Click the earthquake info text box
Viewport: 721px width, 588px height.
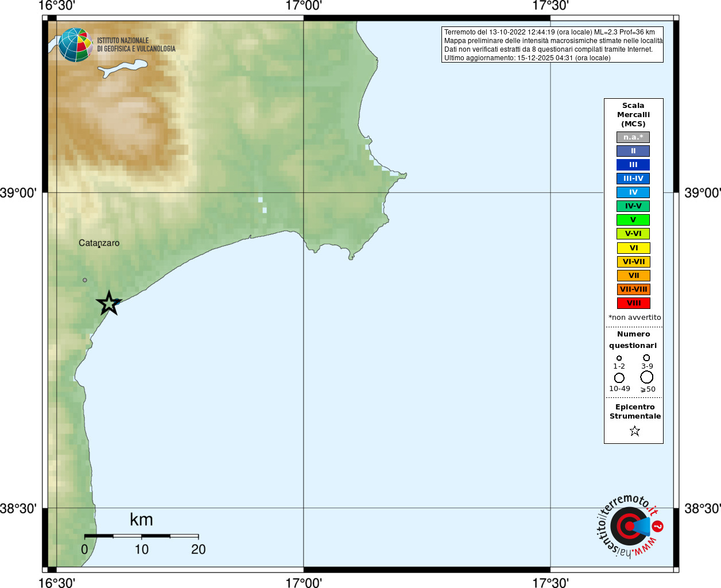[552, 44]
